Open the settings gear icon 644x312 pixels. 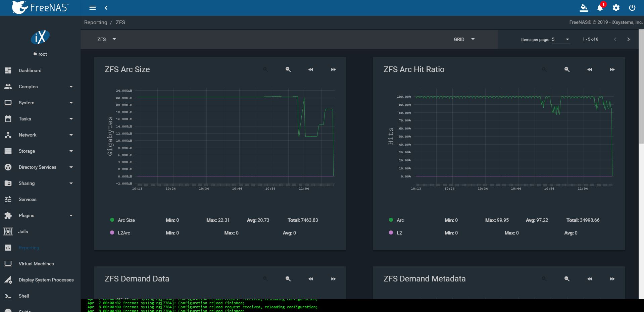pyautogui.click(x=616, y=8)
